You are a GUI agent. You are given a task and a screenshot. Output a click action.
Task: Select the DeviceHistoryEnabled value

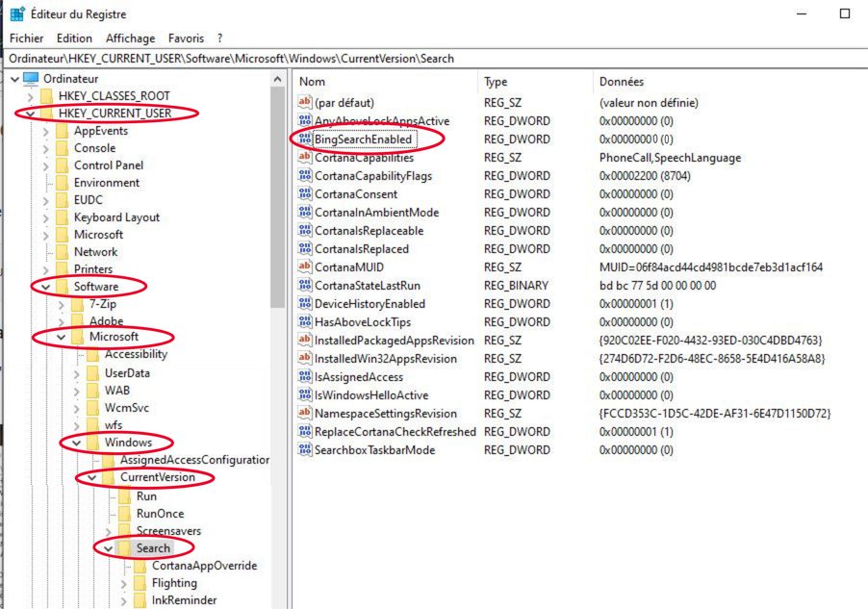(x=370, y=304)
